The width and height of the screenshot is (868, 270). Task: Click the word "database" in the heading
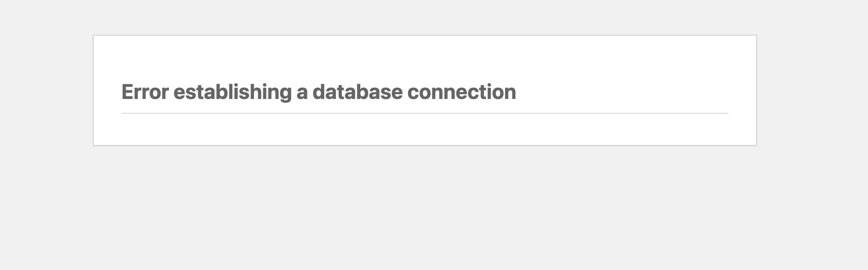(357, 92)
